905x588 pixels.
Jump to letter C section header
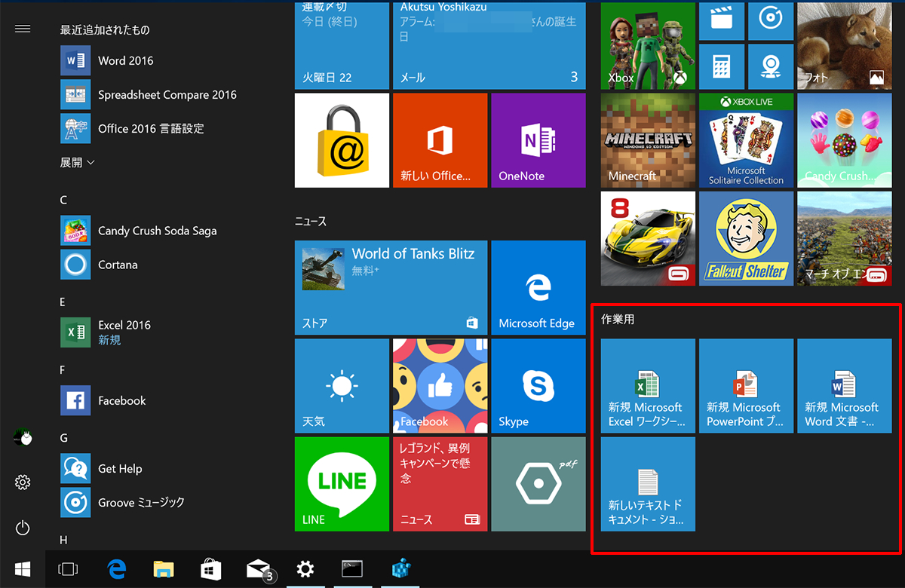(64, 200)
